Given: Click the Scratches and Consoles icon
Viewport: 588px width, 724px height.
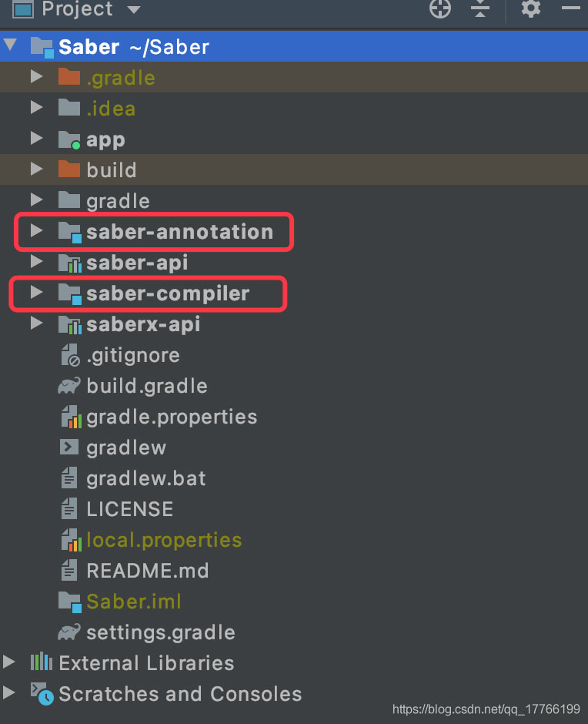Looking at the screenshot, I should point(41,694).
